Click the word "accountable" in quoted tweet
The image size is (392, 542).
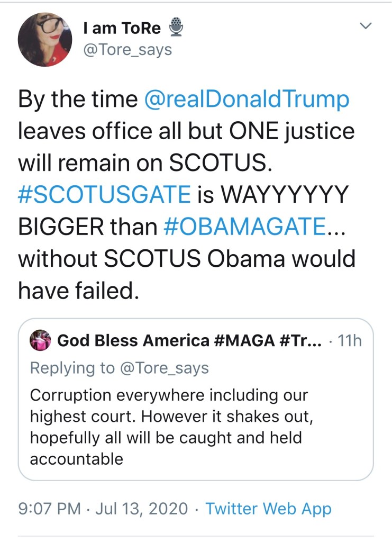click(76, 458)
